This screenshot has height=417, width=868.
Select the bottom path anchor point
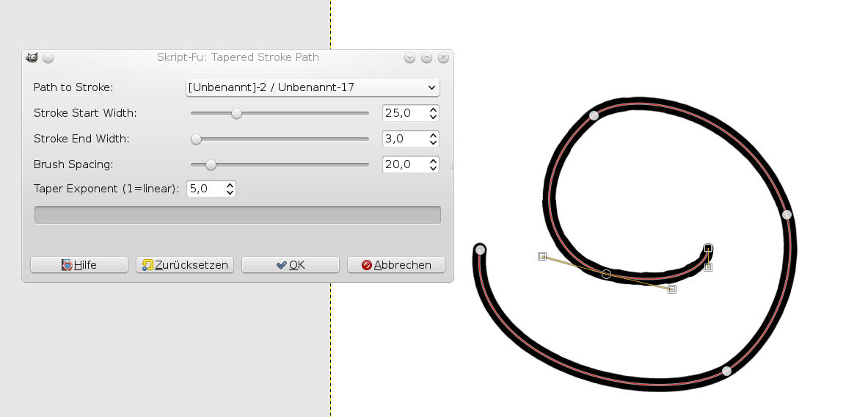tap(727, 371)
